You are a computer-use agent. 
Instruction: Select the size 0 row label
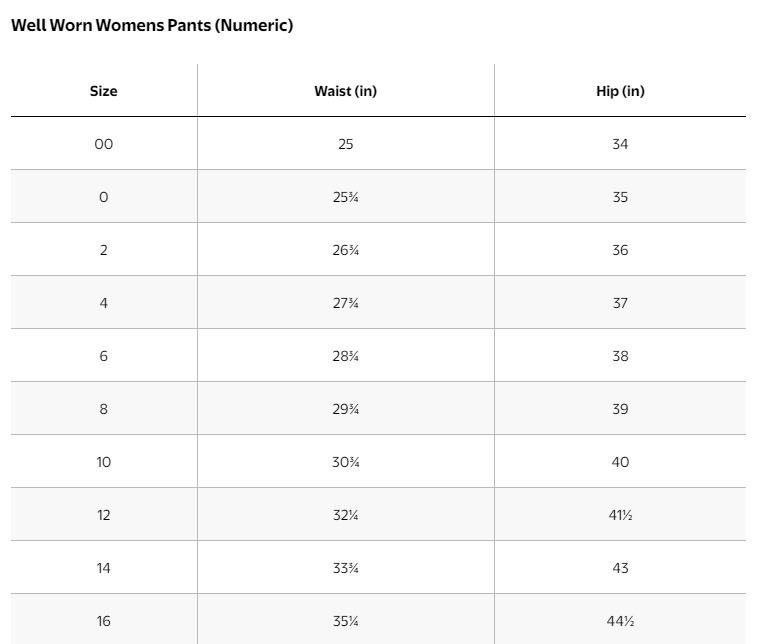coord(104,197)
